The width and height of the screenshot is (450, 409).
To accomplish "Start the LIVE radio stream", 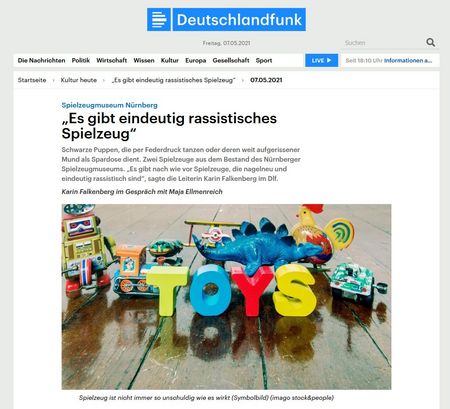I will pyautogui.click(x=321, y=60).
